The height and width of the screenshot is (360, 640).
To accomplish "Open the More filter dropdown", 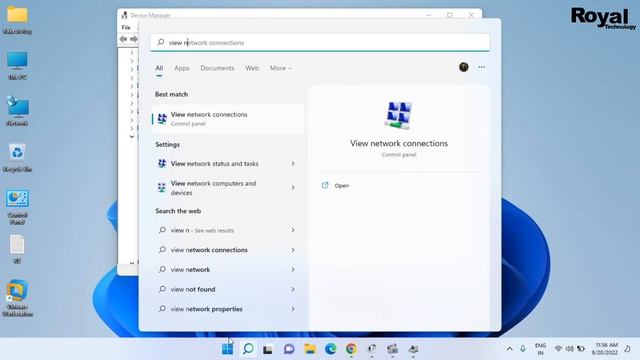I will click(x=280, y=68).
